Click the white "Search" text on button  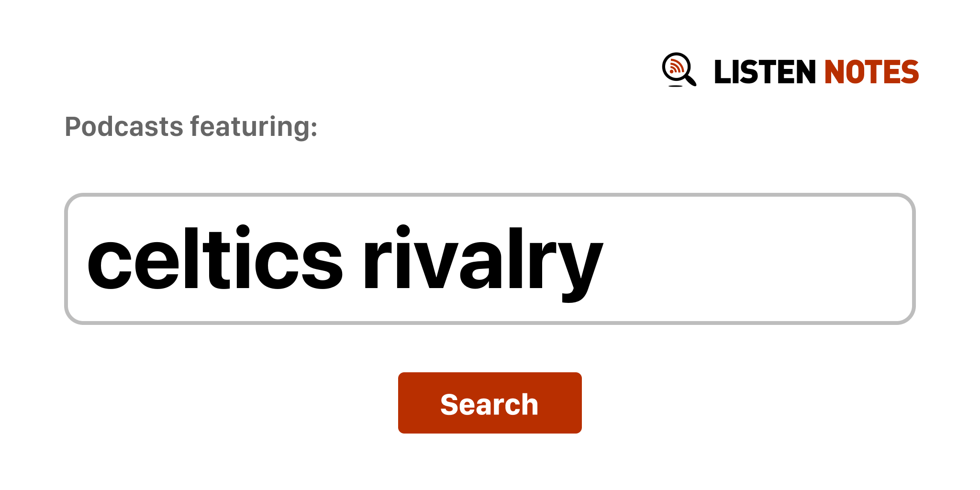489,404
